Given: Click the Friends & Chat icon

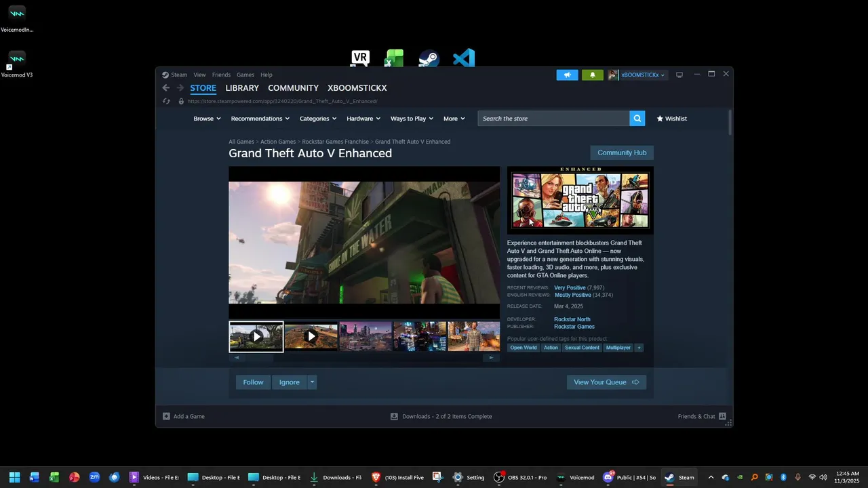Looking at the screenshot, I should point(722,416).
